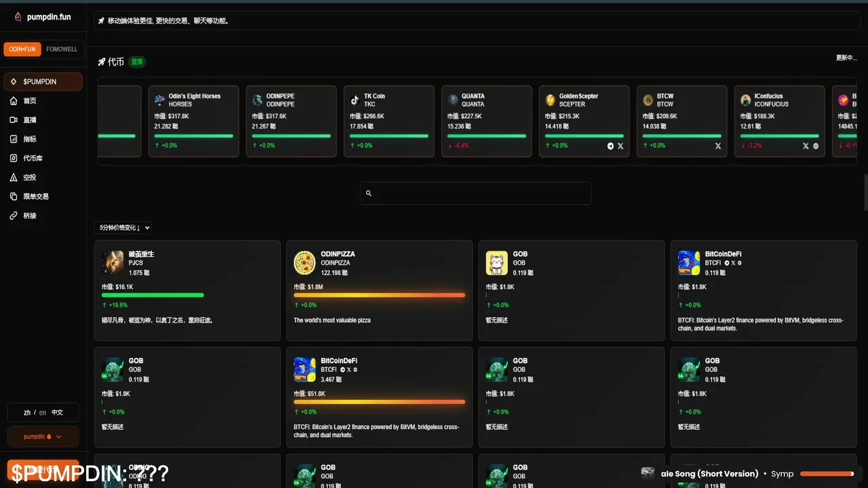Open the 破茧重生 token thumbnail

113,263
